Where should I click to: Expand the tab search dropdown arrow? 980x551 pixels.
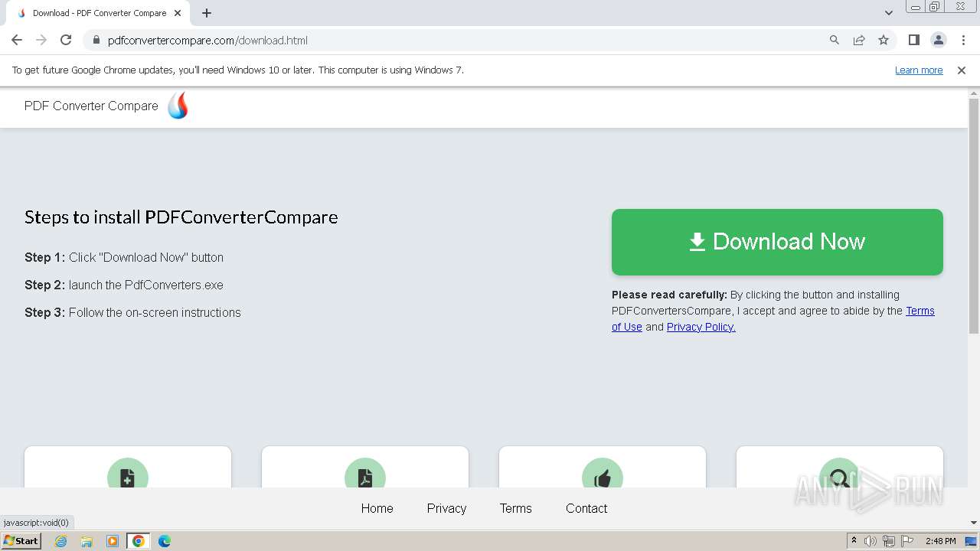pos(889,13)
